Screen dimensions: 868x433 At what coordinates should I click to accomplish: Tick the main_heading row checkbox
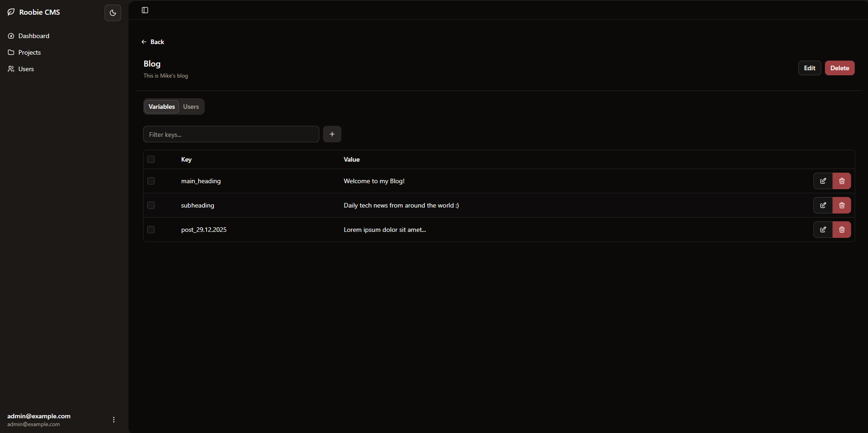click(x=151, y=181)
